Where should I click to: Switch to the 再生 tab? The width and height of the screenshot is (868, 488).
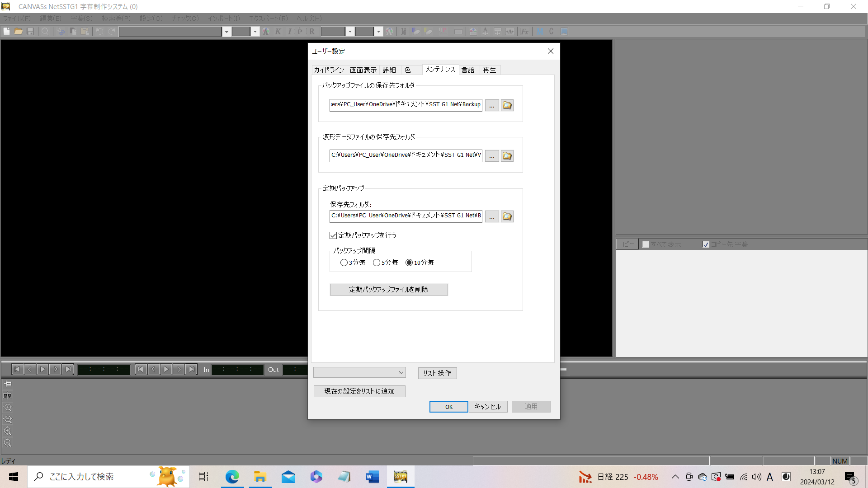[x=490, y=70]
